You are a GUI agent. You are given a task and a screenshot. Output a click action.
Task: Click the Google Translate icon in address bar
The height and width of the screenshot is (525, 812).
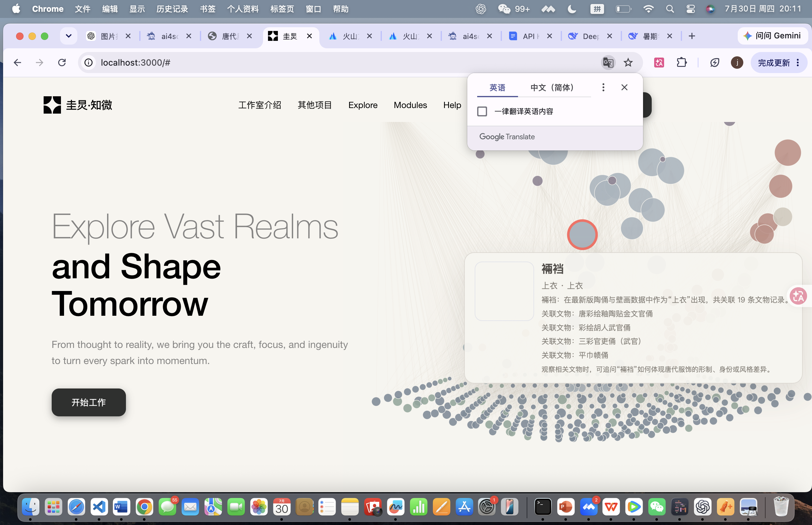(608, 63)
